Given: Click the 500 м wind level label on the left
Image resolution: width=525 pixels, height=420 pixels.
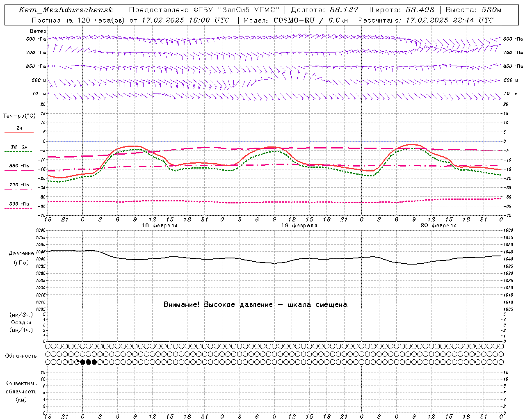Looking at the screenshot, I should pos(39,80).
